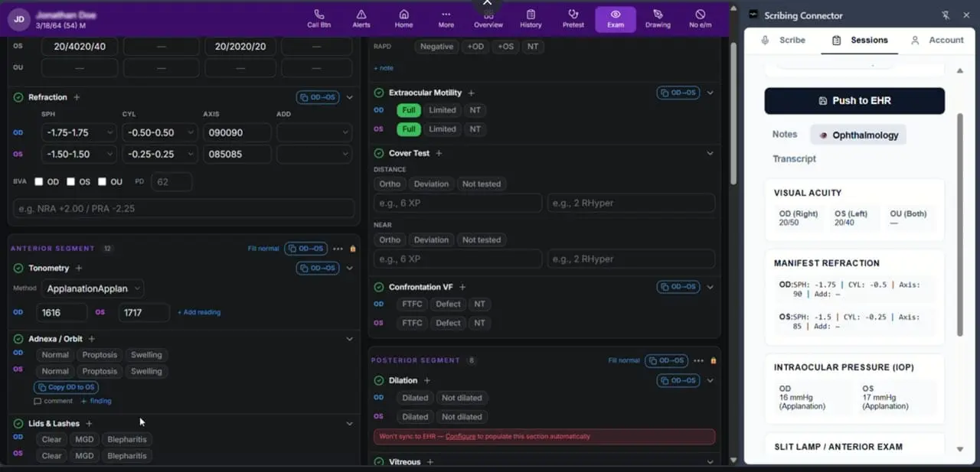Check the BVA OS checkbox

point(70,182)
